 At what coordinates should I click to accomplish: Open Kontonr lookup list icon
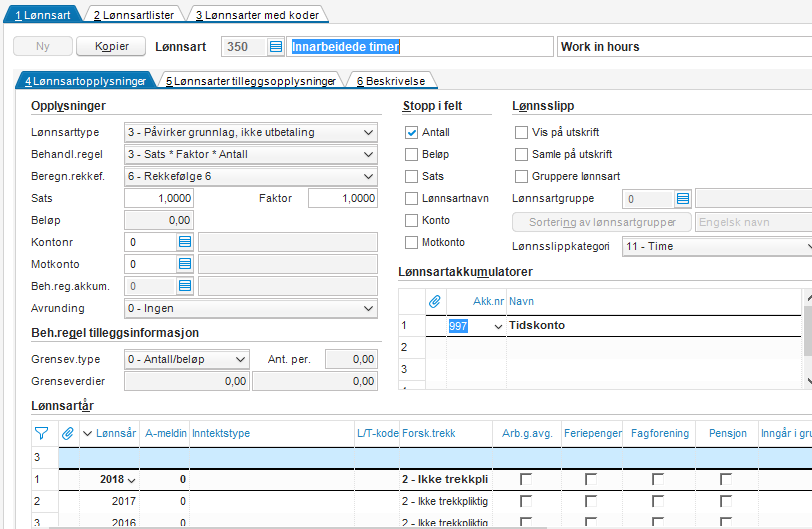pyautogui.click(x=185, y=242)
